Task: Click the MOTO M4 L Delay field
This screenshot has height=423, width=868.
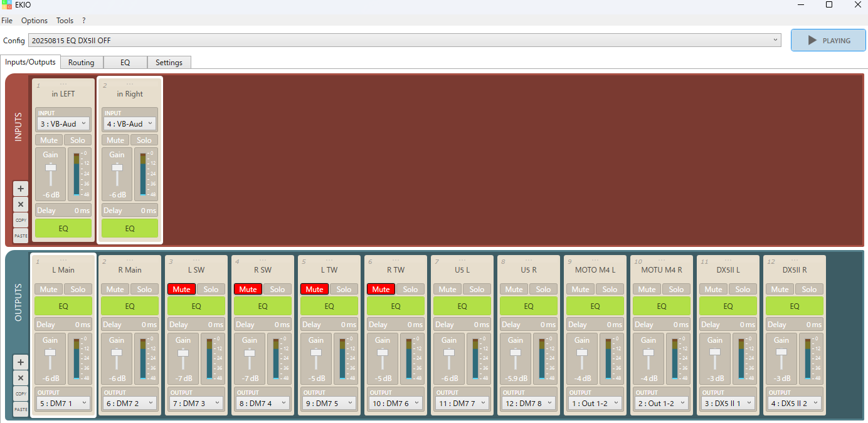Action: [x=595, y=325]
